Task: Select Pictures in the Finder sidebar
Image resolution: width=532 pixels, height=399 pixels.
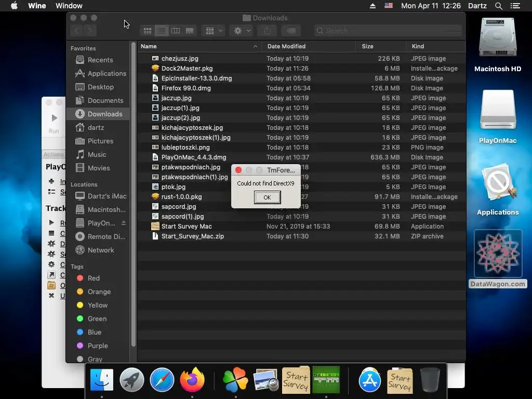Action: click(x=98, y=141)
